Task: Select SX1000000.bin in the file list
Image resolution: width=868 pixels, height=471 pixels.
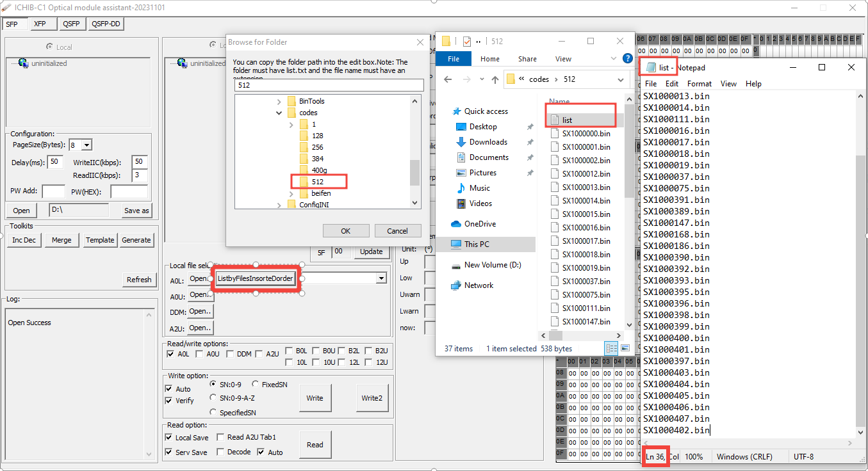Action: coord(584,133)
